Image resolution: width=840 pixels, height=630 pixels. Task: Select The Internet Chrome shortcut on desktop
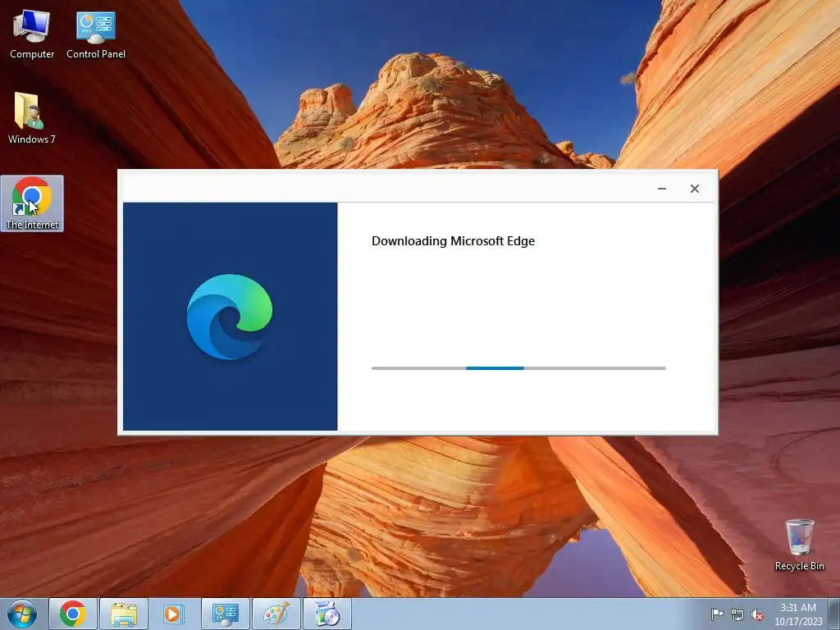(x=32, y=203)
